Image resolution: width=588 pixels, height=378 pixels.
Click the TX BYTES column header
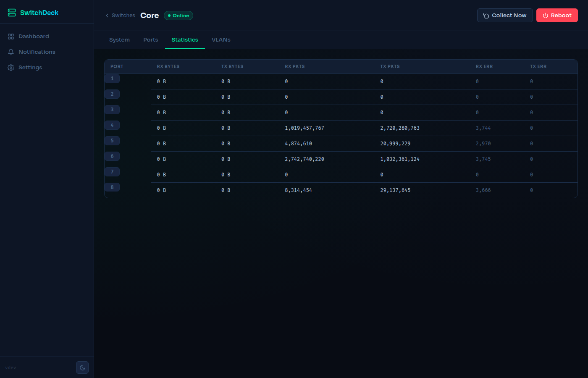pyautogui.click(x=232, y=67)
